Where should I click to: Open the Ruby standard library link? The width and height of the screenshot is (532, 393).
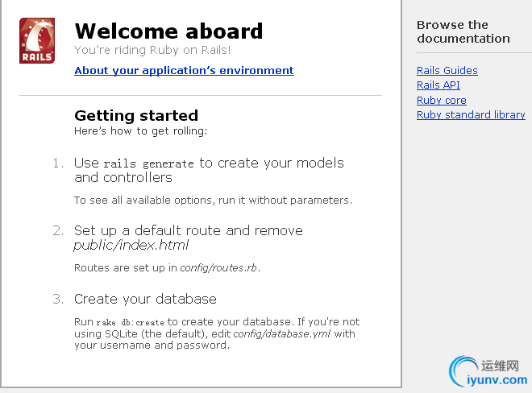click(x=471, y=115)
